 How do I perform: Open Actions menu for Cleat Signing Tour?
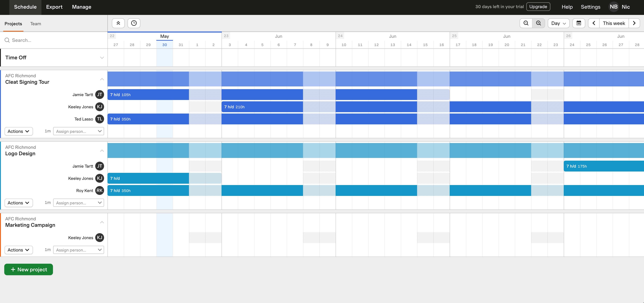19,131
